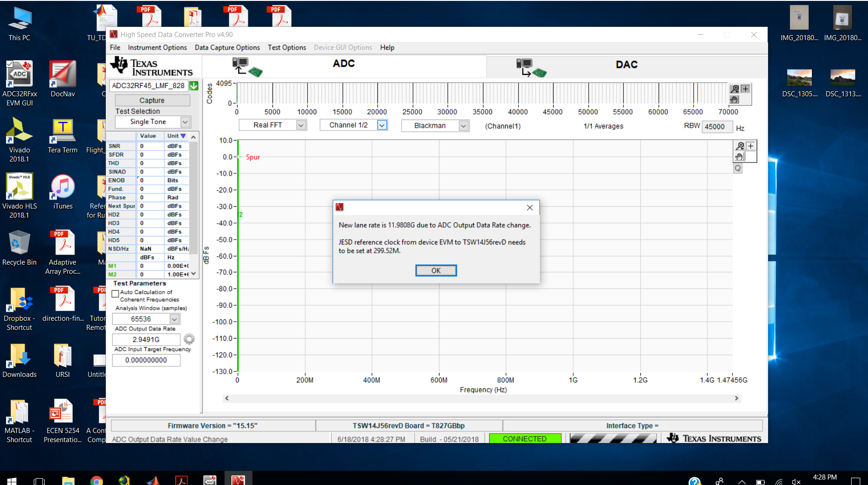The image size is (868, 485).
Task: Open the clock showing 4:28 PM
Action: 825,478
